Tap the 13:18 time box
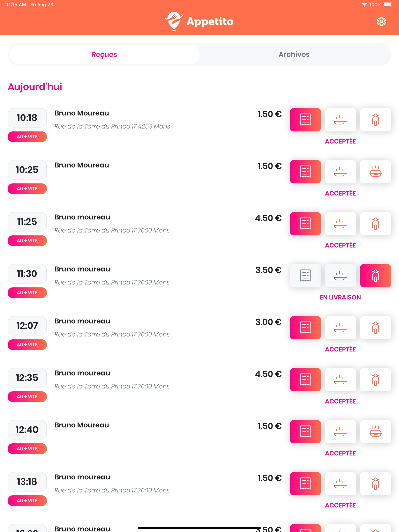Image resolution: width=399 pixels, height=532 pixels. pyautogui.click(x=27, y=482)
